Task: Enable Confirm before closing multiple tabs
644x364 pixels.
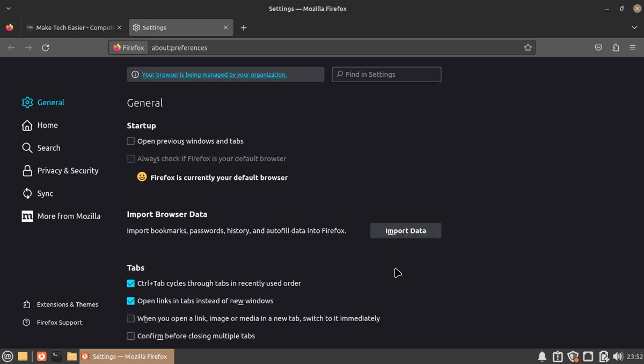Action: pyautogui.click(x=130, y=336)
